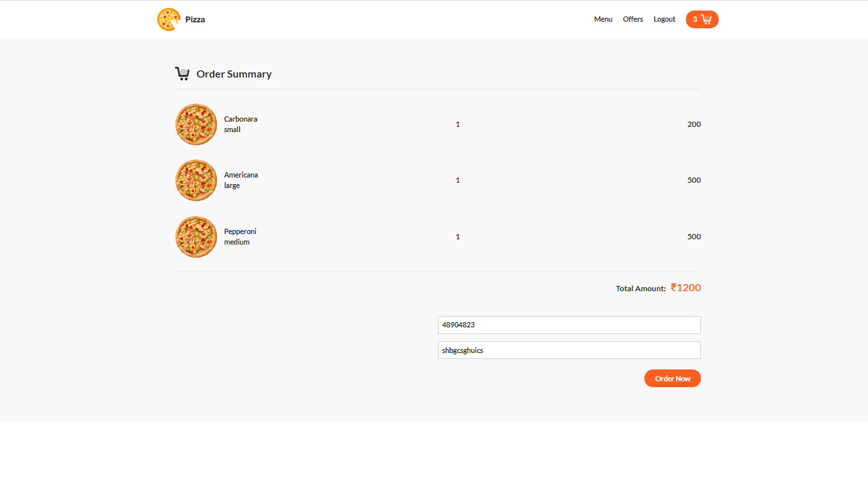Open the Pepperoni link
Image resolution: width=868 pixels, height=497 pixels.
pos(240,231)
